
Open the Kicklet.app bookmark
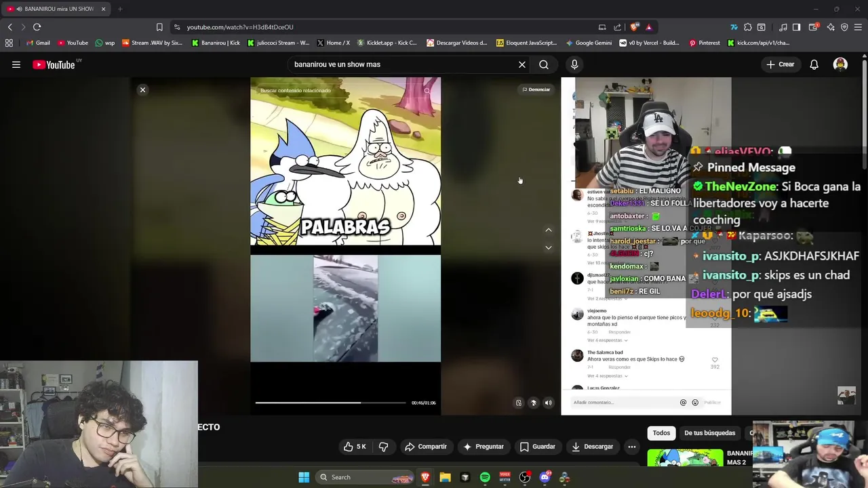coord(387,43)
